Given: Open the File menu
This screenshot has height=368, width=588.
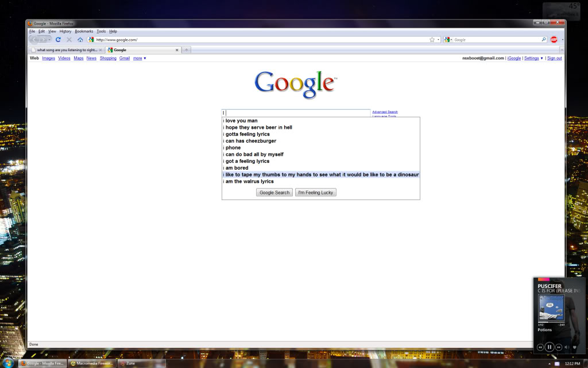Looking at the screenshot, I should 32,31.
